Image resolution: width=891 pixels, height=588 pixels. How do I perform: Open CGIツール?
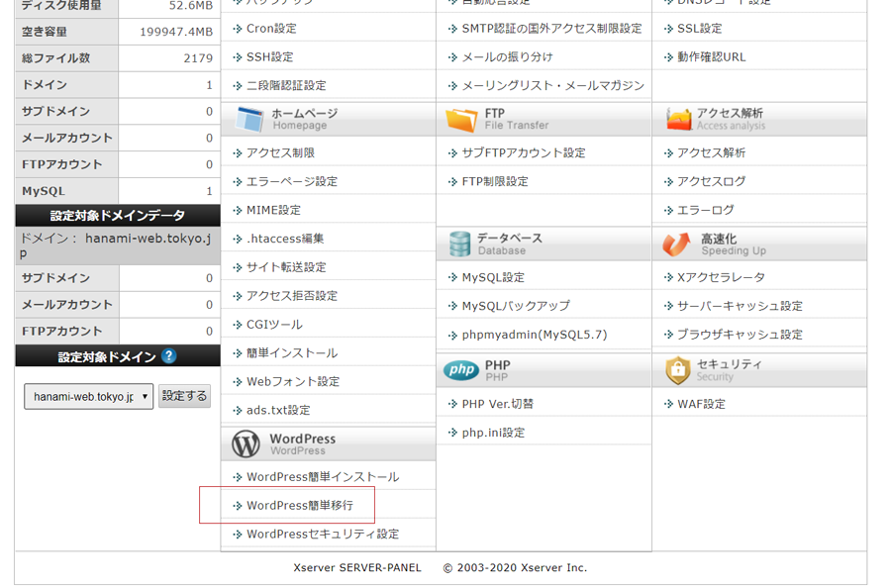tap(274, 325)
